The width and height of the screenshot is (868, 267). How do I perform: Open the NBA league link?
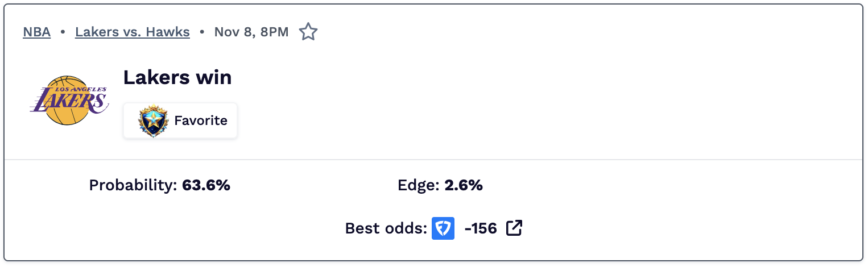click(x=37, y=32)
